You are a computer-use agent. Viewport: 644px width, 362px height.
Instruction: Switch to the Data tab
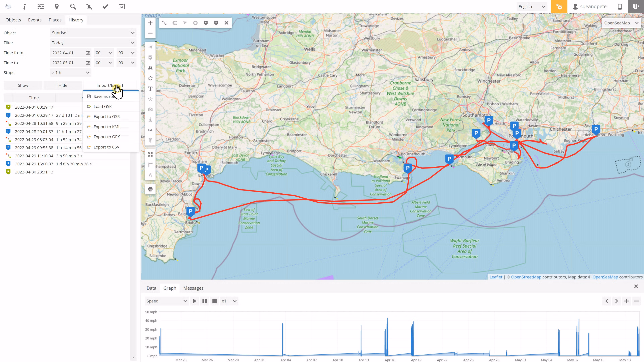point(151,288)
